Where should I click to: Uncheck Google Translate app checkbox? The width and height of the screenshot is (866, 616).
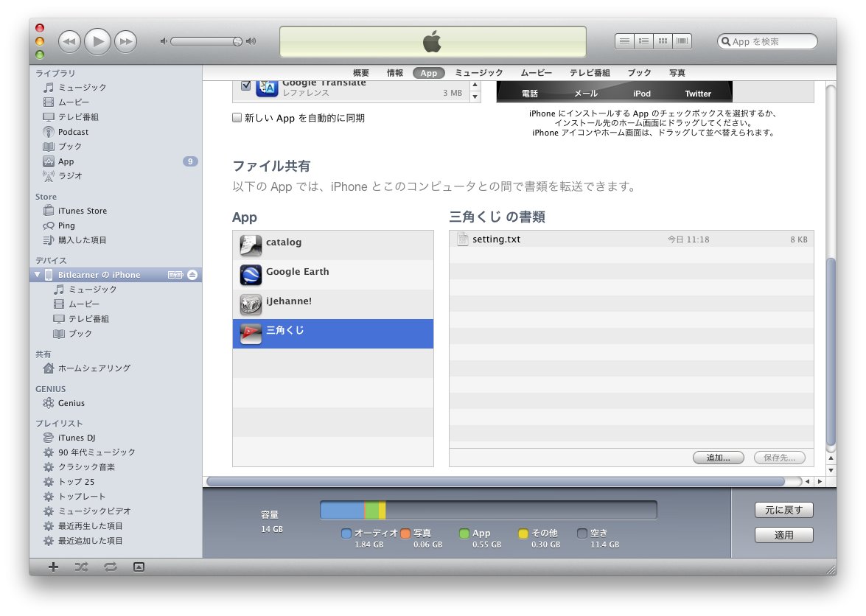(x=245, y=85)
